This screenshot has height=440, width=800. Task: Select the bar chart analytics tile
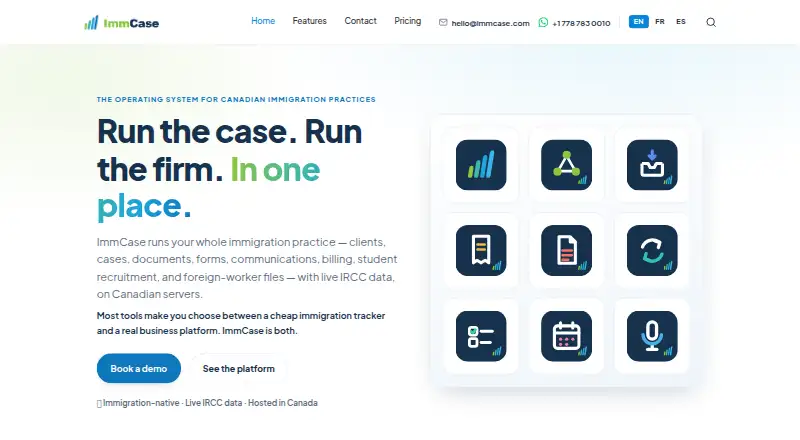point(481,165)
